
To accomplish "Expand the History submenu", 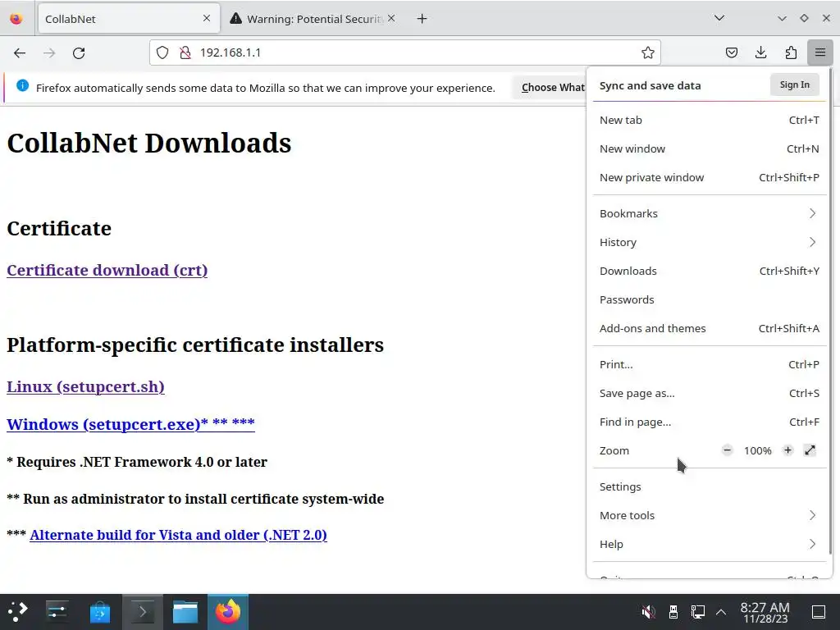I will tap(710, 242).
